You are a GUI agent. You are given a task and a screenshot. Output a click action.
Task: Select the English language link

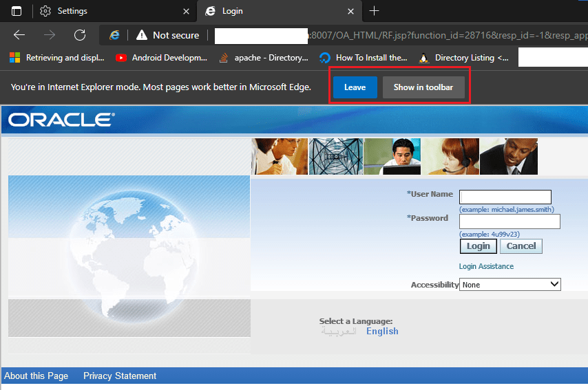click(383, 331)
